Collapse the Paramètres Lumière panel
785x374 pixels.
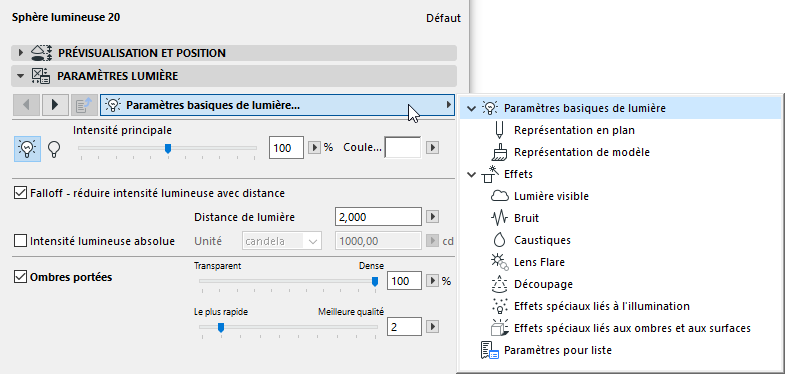pyautogui.click(x=21, y=76)
